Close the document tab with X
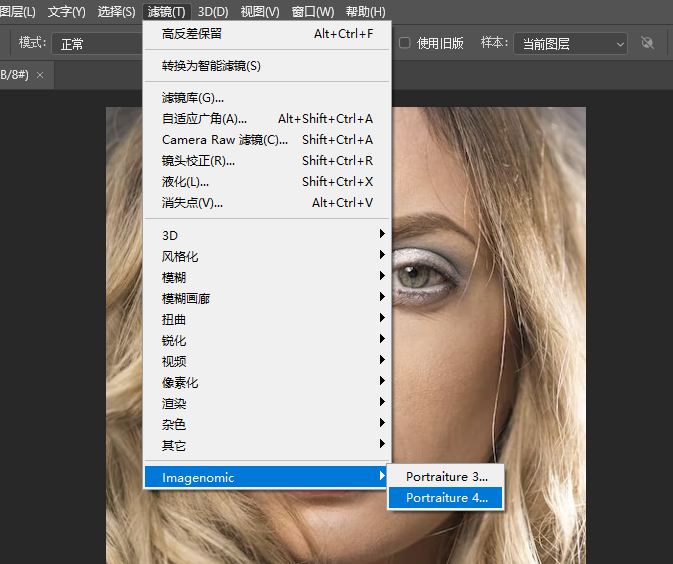The width and height of the screenshot is (673, 564). (x=40, y=76)
